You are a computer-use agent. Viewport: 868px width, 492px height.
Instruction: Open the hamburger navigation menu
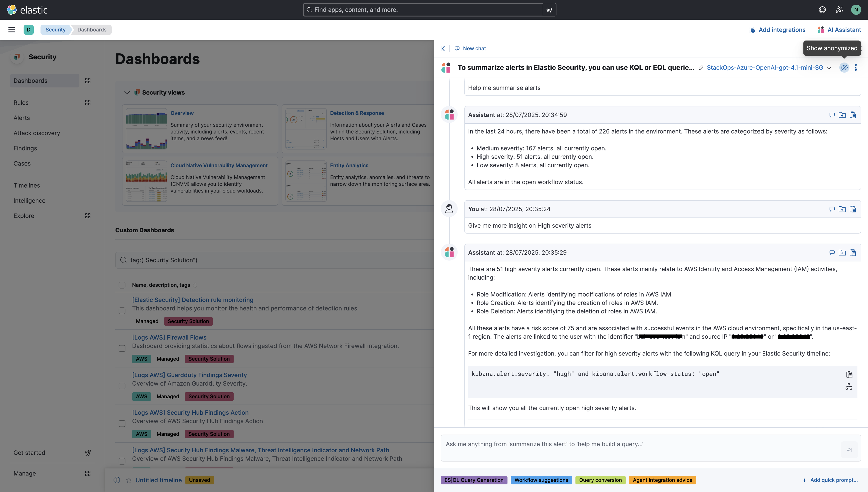12,30
